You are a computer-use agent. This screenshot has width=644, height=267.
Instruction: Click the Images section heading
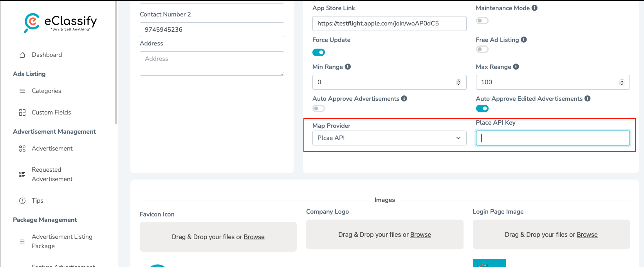pos(385,200)
